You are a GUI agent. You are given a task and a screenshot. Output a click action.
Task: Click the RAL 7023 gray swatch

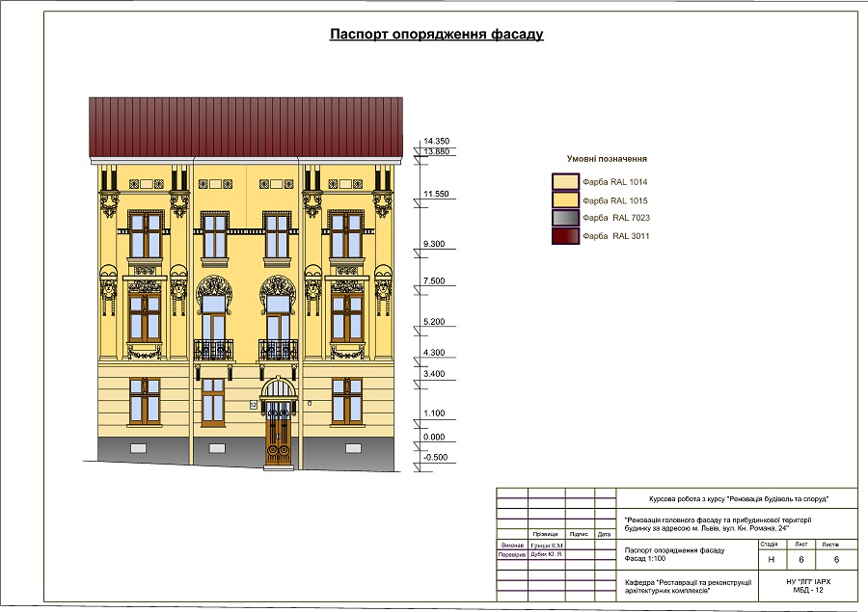click(x=565, y=218)
